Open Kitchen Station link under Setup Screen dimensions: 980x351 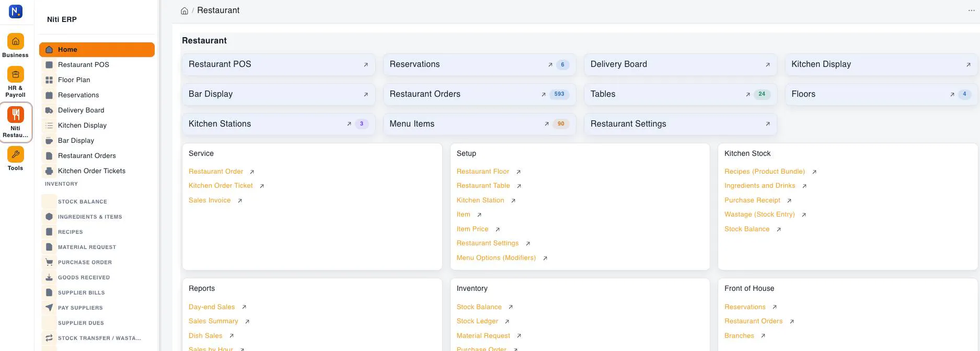click(480, 200)
